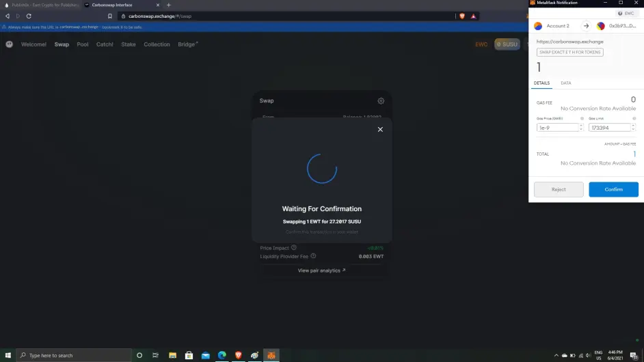Open Microsoft Store from taskbar
644x362 pixels.
[x=189, y=355]
